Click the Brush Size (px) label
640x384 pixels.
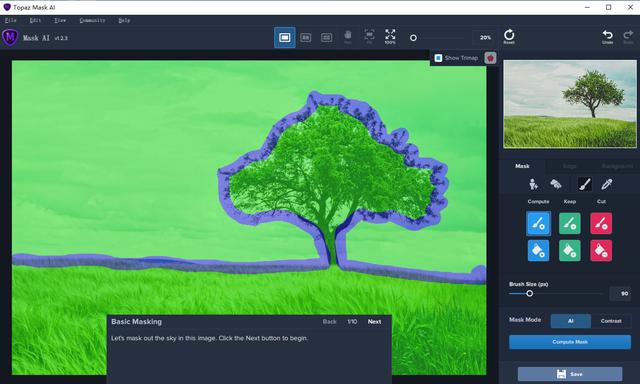[529, 284]
